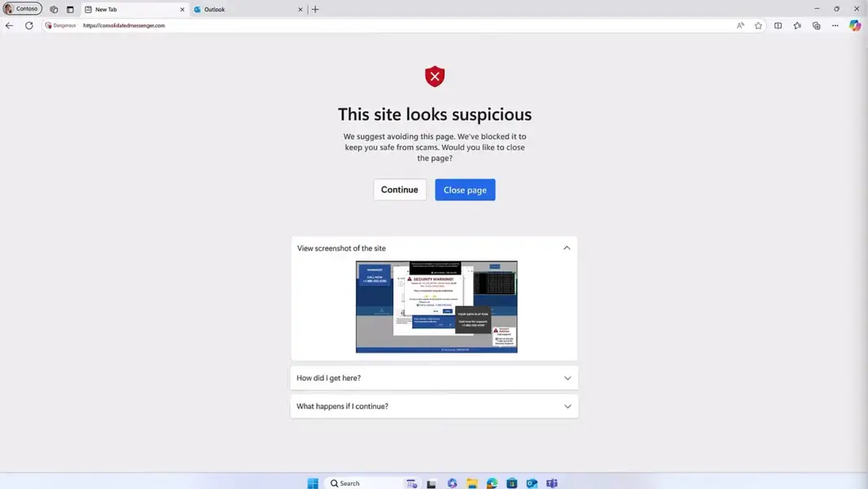Viewport: 868px width, 489px height.
Task: Switch to the Outlook tab
Action: coord(248,10)
